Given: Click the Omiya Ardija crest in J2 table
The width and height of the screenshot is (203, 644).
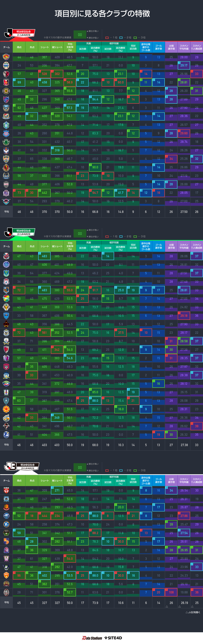Looking at the screenshot, I should coord(6,290).
